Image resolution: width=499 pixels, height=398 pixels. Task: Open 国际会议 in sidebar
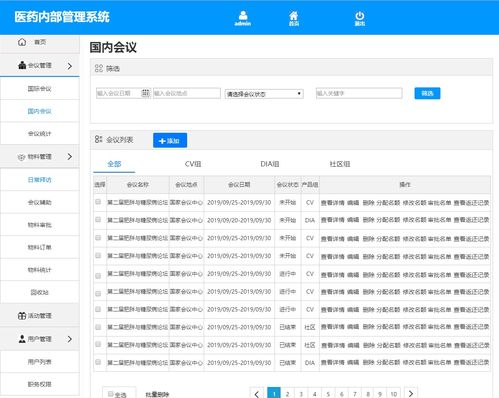pos(40,88)
